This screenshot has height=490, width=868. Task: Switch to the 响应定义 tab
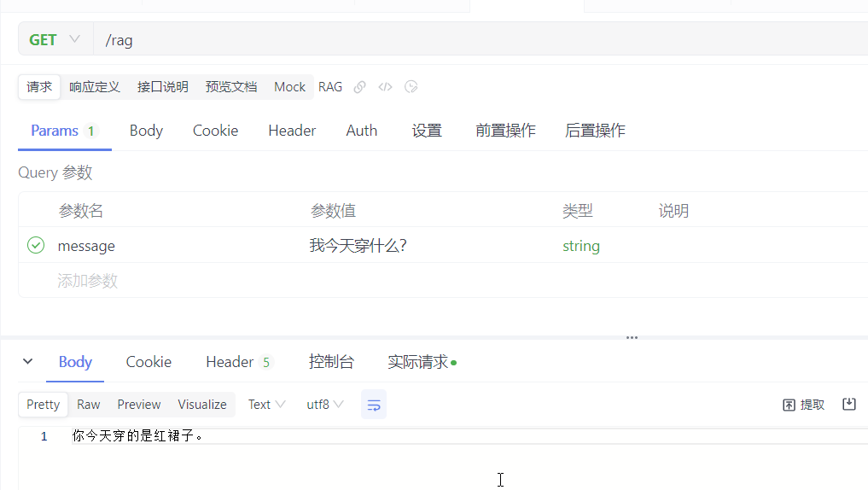pyautogui.click(x=95, y=87)
